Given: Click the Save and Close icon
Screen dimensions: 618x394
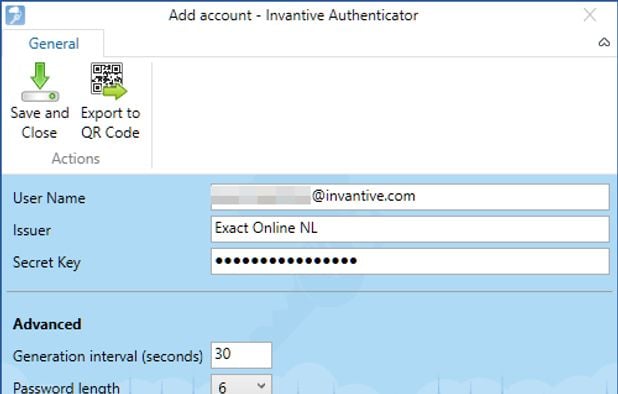Looking at the screenshot, I should point(40,82).
